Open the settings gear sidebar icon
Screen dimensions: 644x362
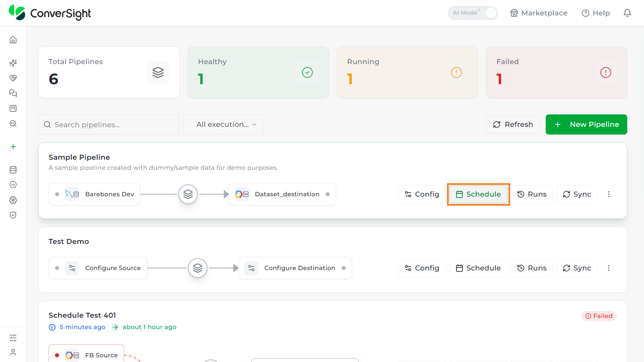[x=13, y=200]
